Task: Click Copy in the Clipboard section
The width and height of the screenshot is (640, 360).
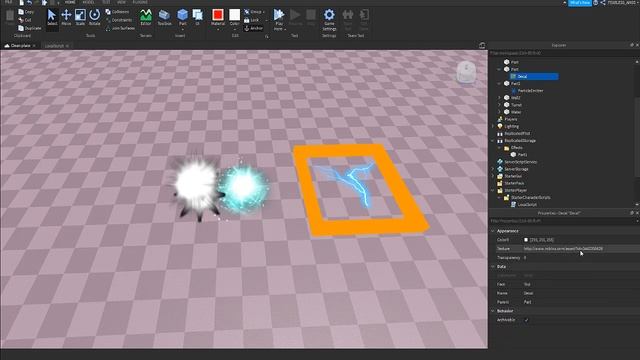Action: (x=26, y=12)
